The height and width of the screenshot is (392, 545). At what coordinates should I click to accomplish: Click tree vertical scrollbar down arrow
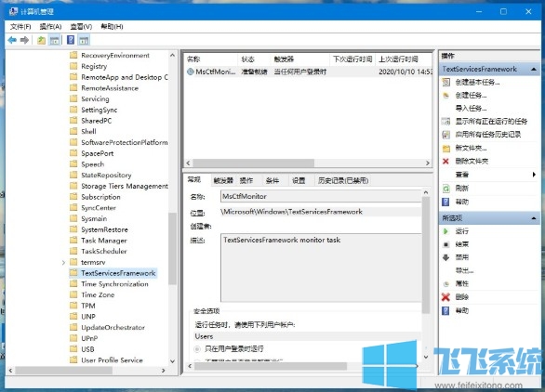pos(172,361)
